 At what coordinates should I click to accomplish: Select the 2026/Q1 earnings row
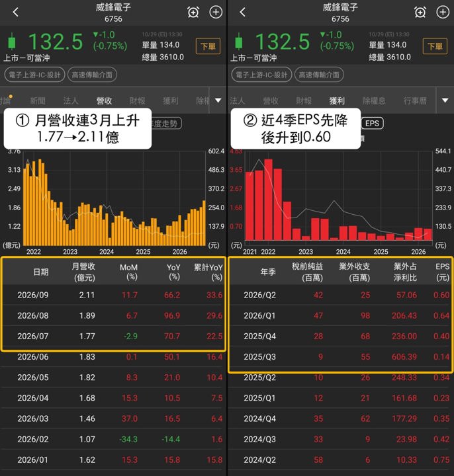341,315
